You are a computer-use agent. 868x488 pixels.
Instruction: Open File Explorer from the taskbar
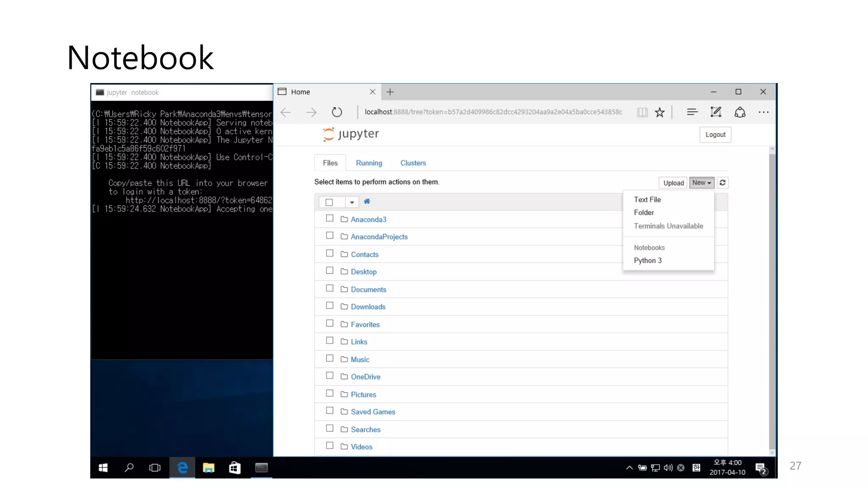click(x=209, y=468)
